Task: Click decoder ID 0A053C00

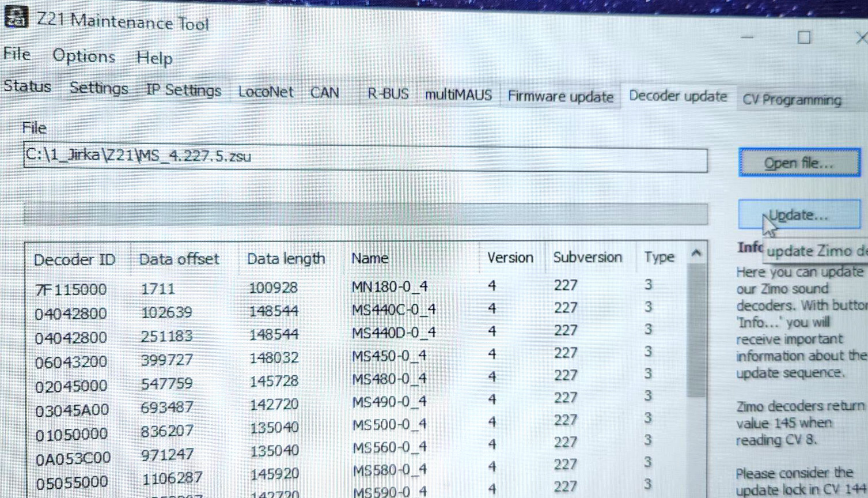Action: click(73, 458)
